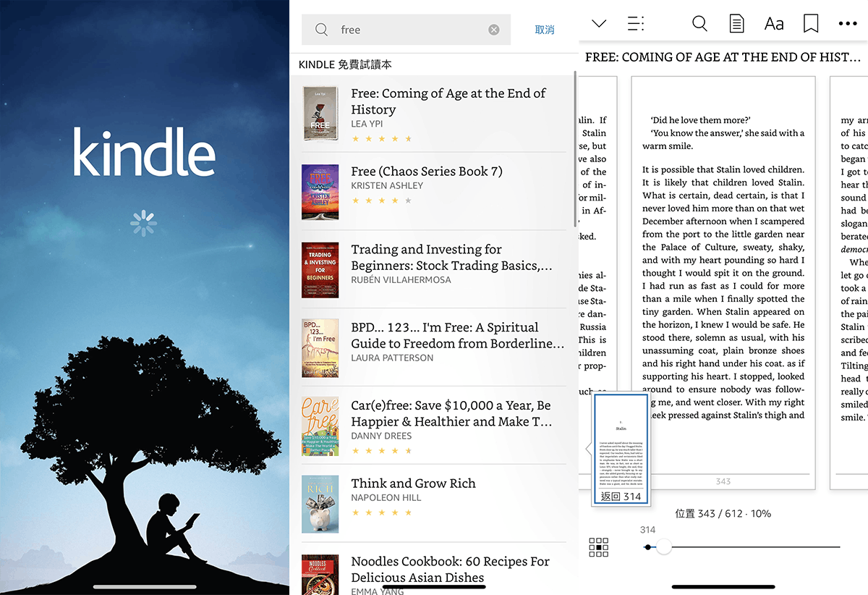Image resolution: width=868 pixels, height=595 pixels.
Task: Click the 'KINDLE 免費試讀本' section header
Action: point(345,64)
